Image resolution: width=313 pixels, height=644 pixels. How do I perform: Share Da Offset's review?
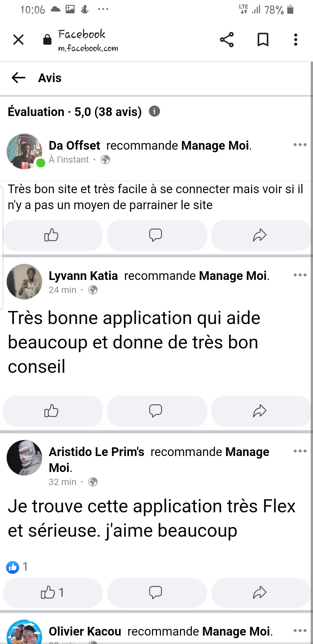[x=260, y=235]
